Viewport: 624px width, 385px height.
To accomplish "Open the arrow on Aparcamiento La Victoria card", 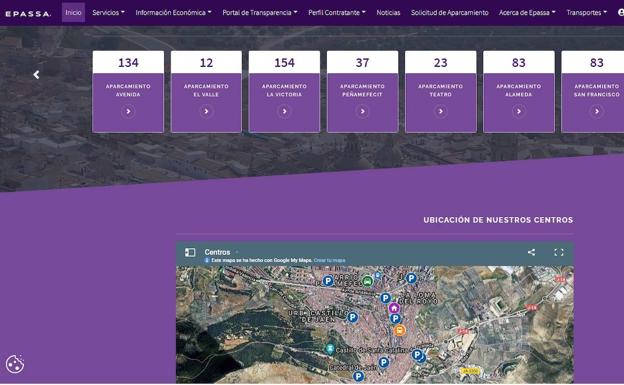I will pyautogui.click(x=284, y=111).
